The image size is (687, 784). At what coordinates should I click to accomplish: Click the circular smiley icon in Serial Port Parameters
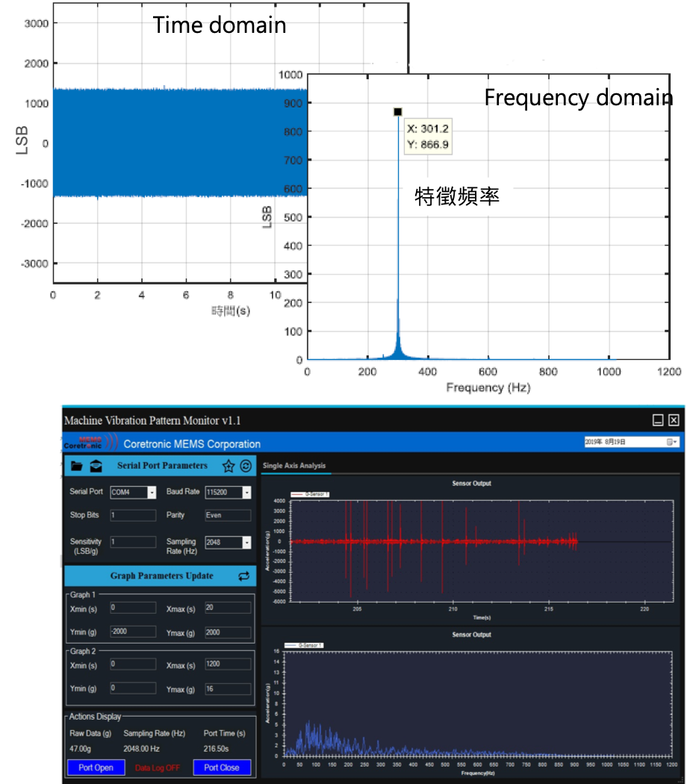point(246,466)
